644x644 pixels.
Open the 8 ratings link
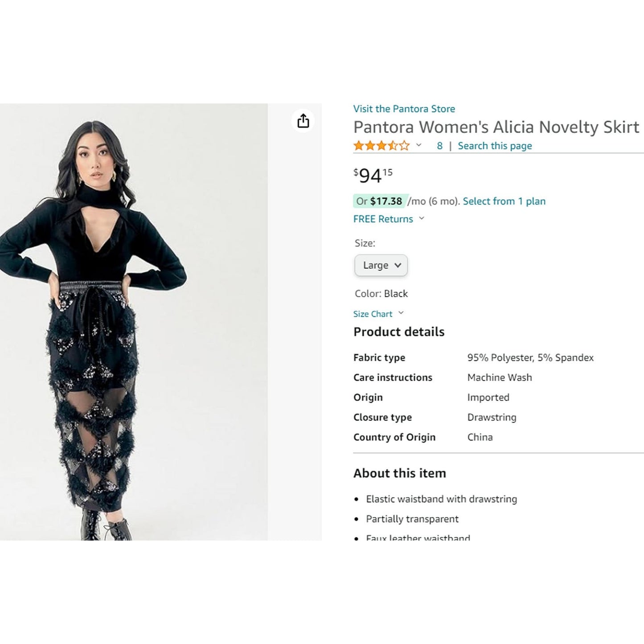click(439, 146)
